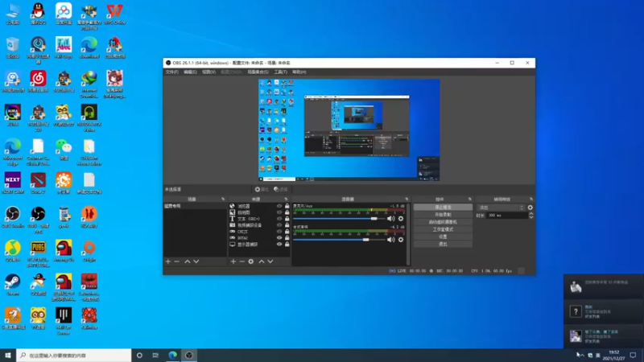Pop out the Sources dock header icon
Screen dimensions: 644x362
tap(287, 199)
